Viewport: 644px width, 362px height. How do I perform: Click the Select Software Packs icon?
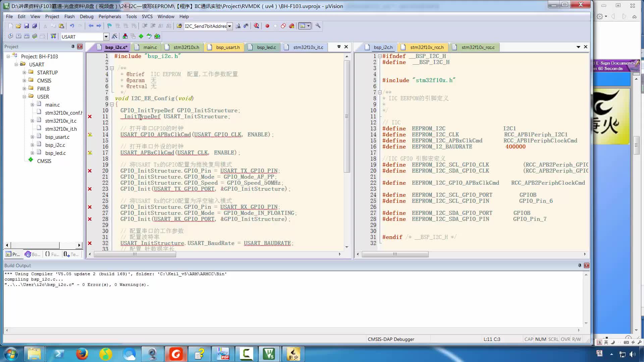tap(149, 36)
